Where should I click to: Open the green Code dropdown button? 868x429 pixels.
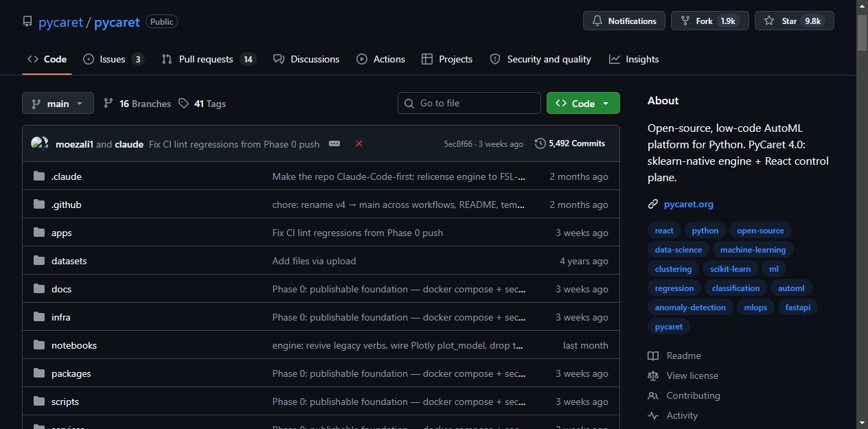(583, 103)
